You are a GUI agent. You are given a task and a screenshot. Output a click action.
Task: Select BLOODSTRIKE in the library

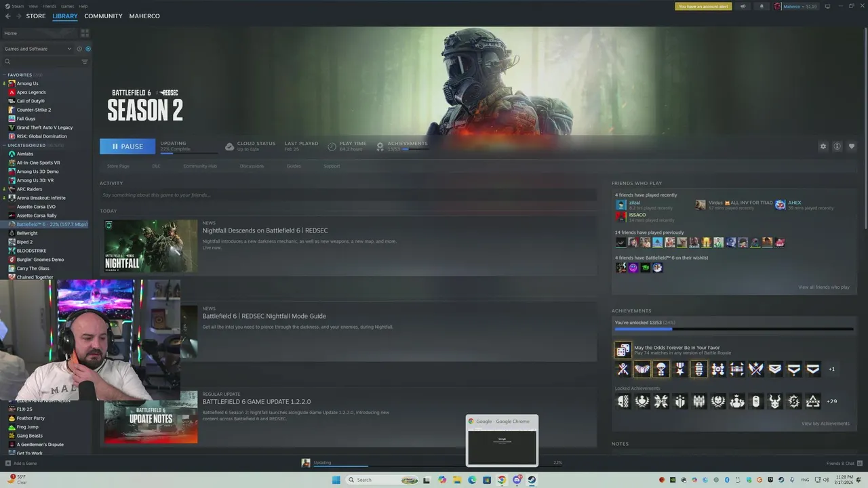click(x=31, y=251)
